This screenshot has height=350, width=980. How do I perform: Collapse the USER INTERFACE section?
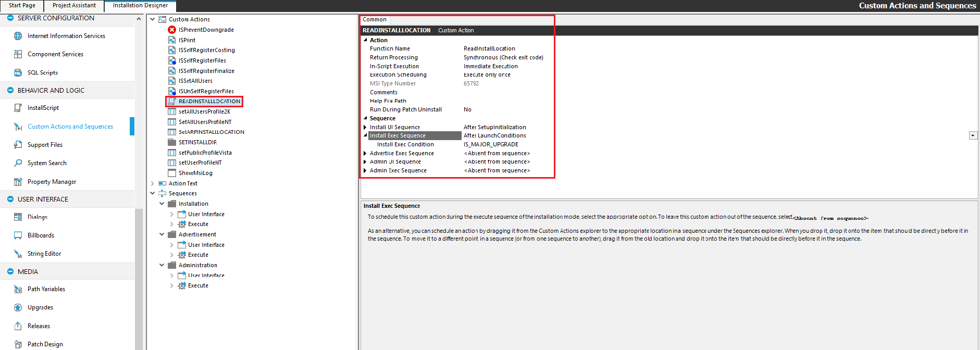[x=10, y=199]
